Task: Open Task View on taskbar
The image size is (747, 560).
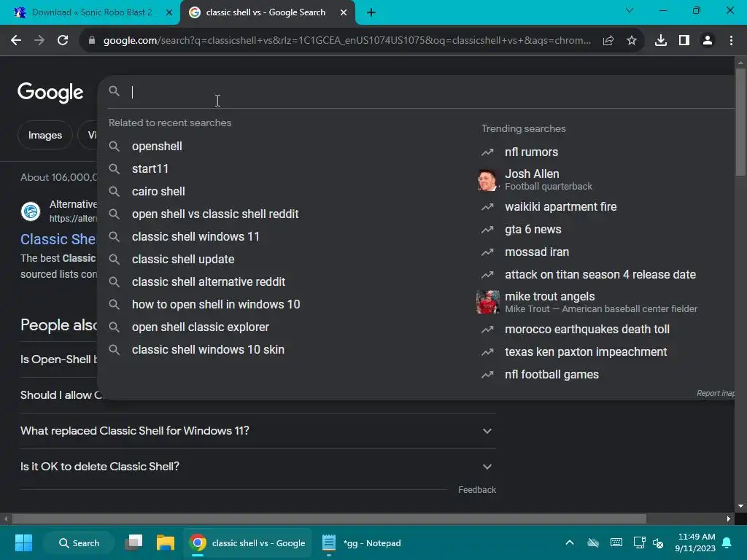Action: click(134, 542)
